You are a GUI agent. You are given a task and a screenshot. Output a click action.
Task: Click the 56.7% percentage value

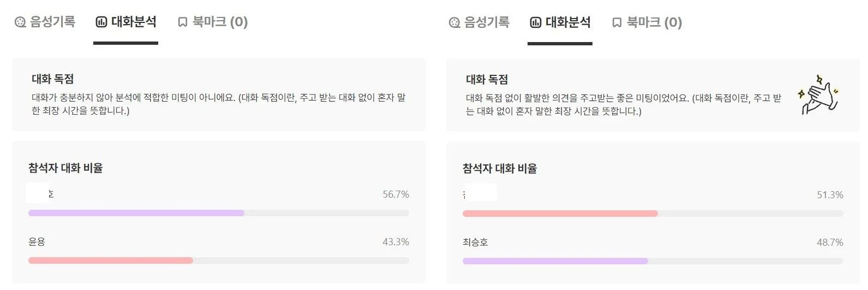pyautogui.click(x=396, y=194)
